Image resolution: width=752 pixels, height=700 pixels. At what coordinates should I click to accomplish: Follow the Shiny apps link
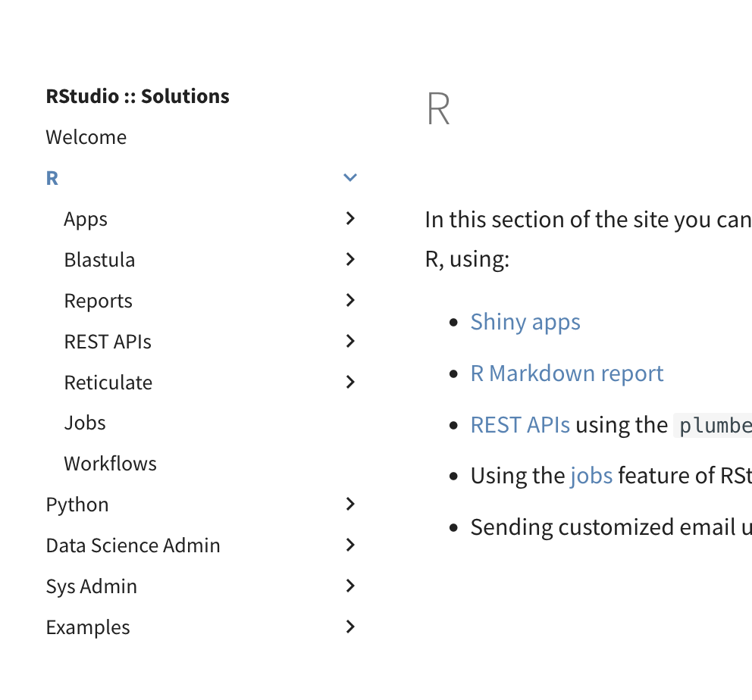[525, 321]
